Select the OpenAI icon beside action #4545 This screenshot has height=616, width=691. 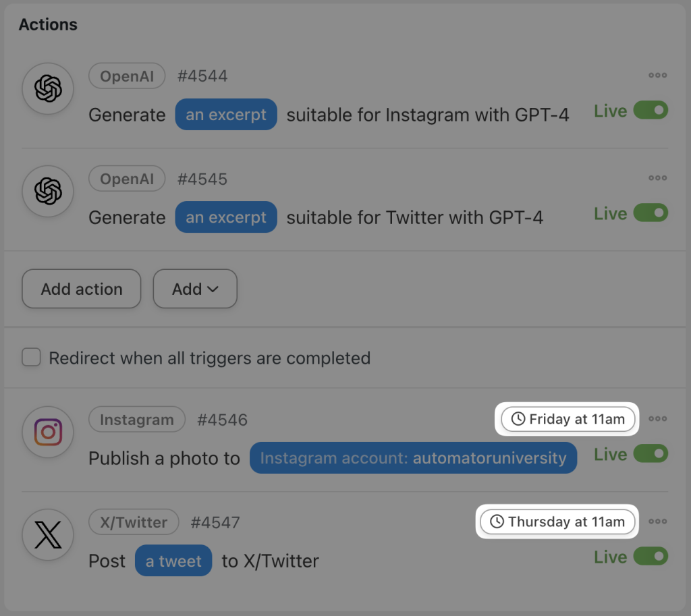[47, 191]
